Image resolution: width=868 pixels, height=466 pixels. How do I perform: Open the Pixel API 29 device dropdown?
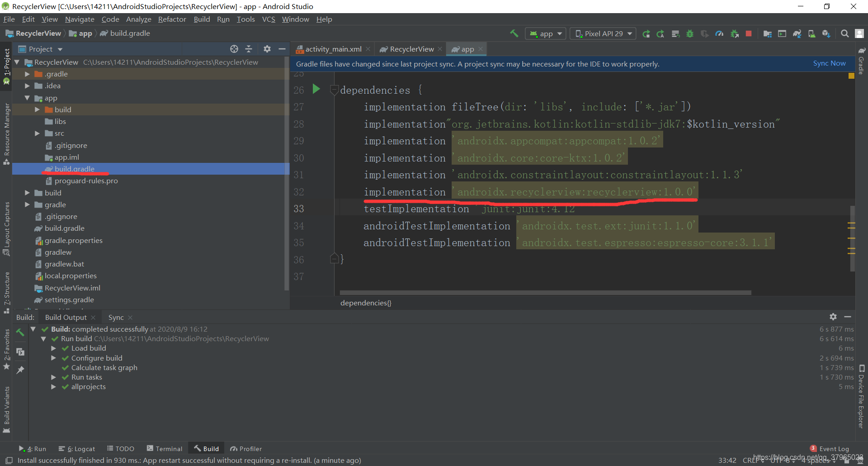[603, 34]
